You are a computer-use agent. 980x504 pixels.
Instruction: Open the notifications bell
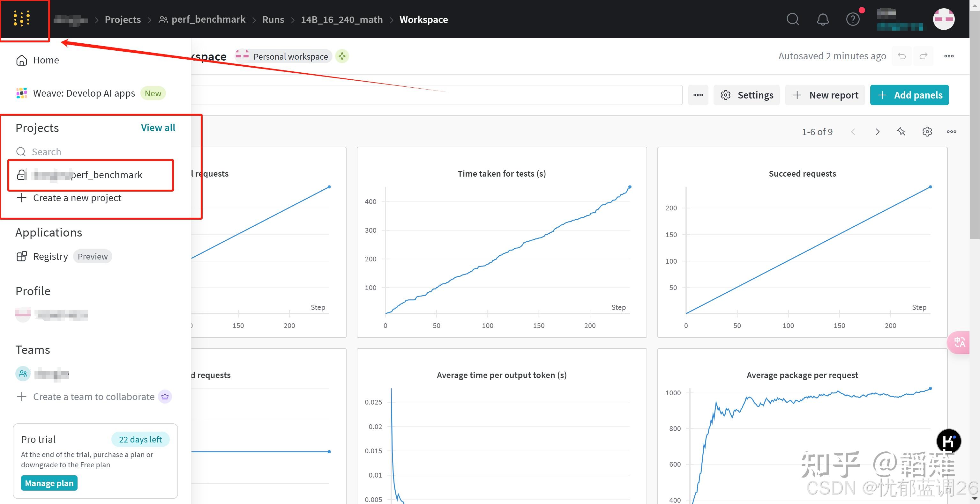click(x=822, y=19)
